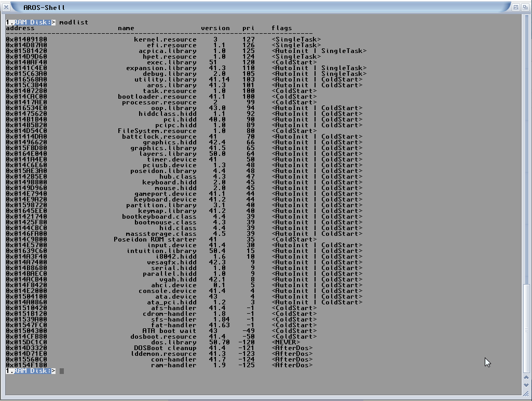This screenshot has width=532, height=401.
Task: Click the scroll down arrow
Action: [x=526, y=385]
